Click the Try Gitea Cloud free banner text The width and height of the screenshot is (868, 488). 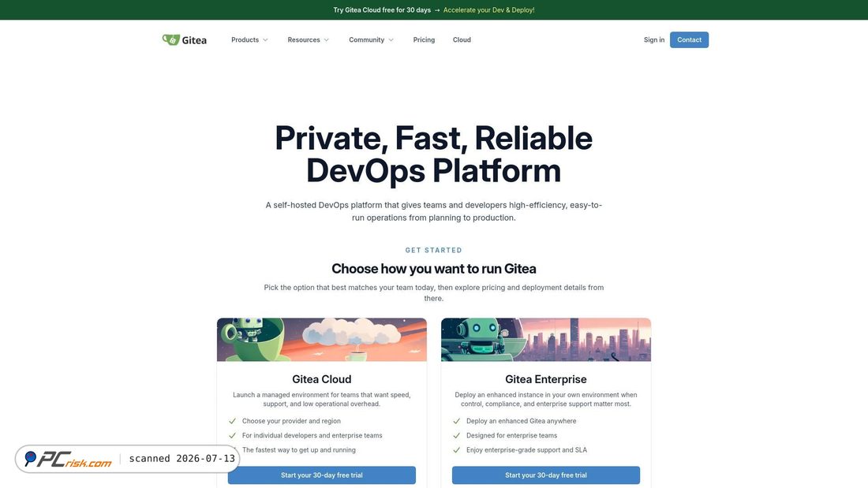382,10
